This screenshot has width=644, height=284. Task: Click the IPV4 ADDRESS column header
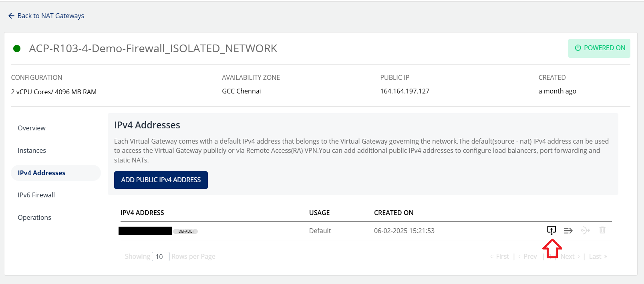(x=142, y=213)
